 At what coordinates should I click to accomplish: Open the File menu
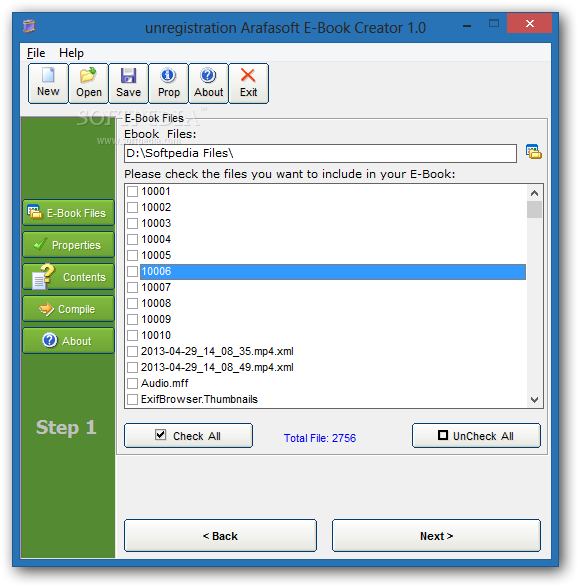(36, 53)
